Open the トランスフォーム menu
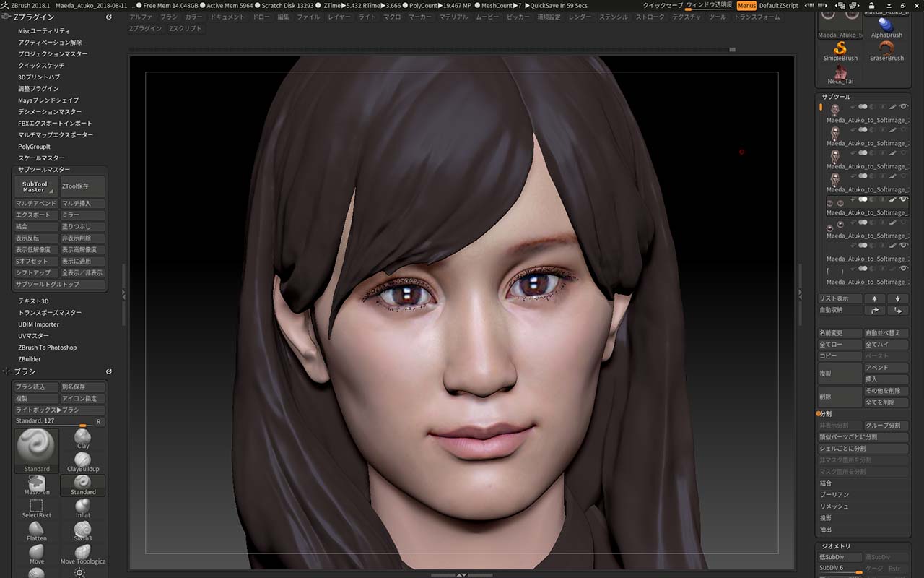 [x=757, y=17]
